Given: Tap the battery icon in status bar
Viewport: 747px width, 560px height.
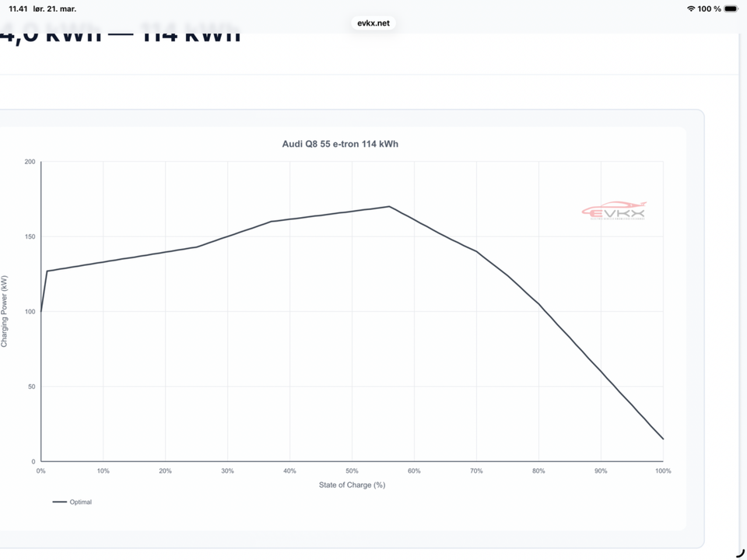Looking at the screenshot, I should click(x=731, y=9).
